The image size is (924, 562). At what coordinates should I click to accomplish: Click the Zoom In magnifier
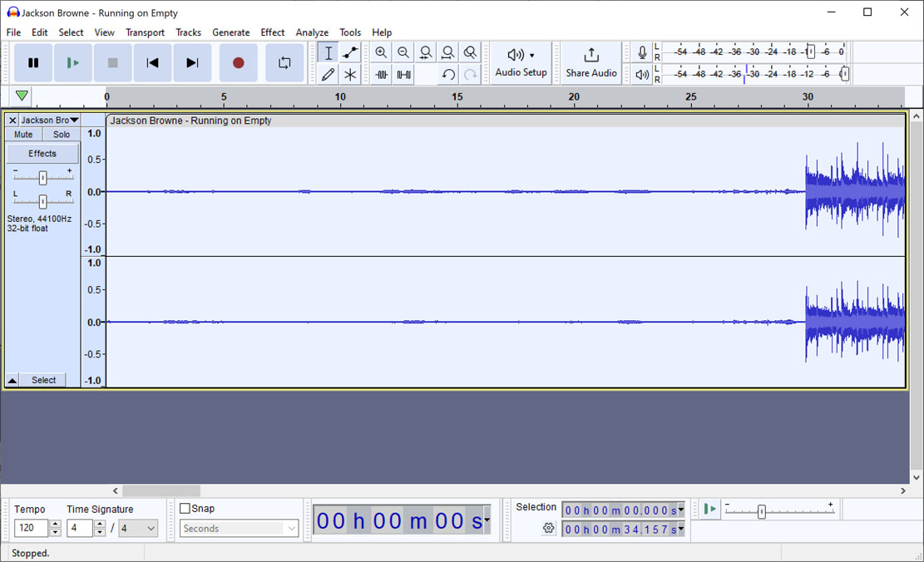(381, 52)
